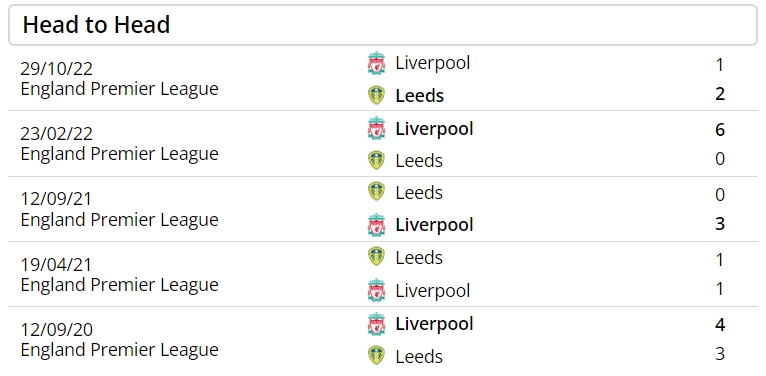Click the Liverpool crest in the 12/09/21 match

click(376, 225)
